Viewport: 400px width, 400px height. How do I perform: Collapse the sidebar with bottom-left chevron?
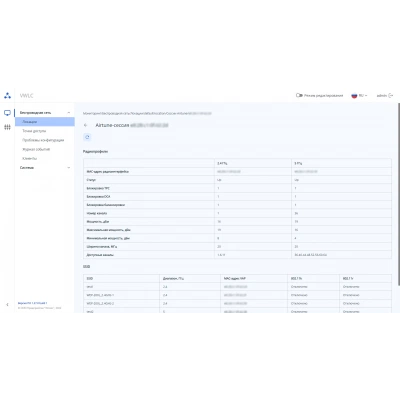(x=7, y=305)
